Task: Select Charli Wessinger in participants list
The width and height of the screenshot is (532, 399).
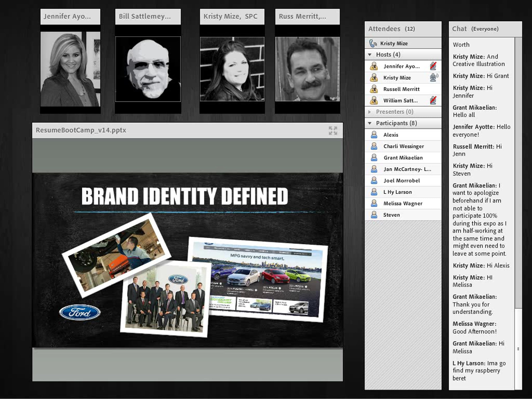Action: 404,146
